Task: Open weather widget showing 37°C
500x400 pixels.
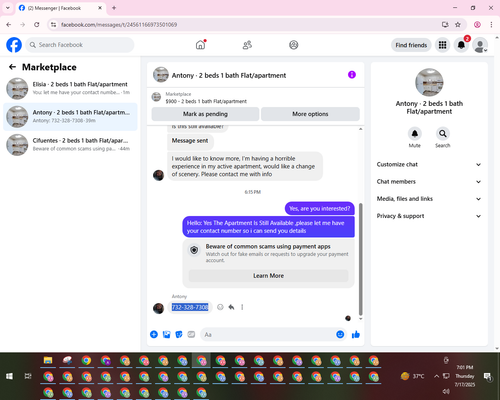Action: (x=413, y=376)
